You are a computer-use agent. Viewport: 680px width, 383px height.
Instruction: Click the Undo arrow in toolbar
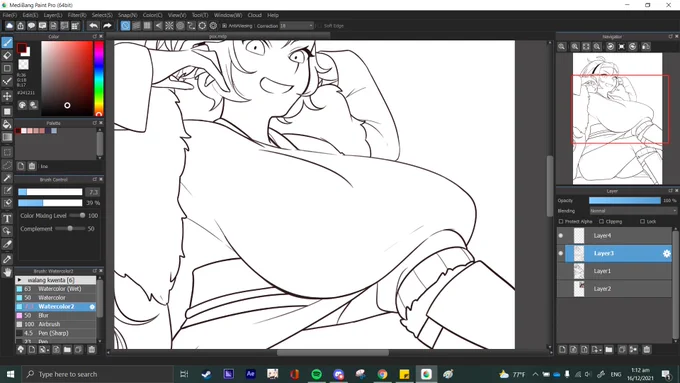click(x=93, y=26)
